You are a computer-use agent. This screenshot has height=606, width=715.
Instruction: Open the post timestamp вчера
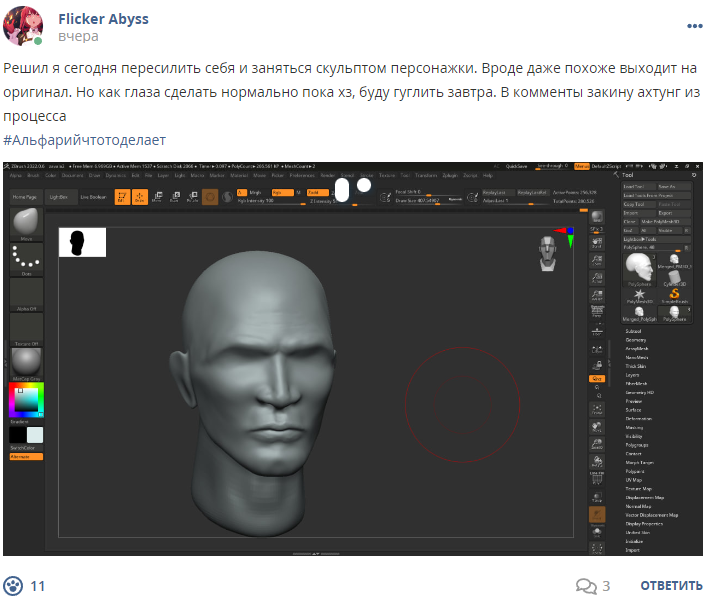tap(78, 36)
